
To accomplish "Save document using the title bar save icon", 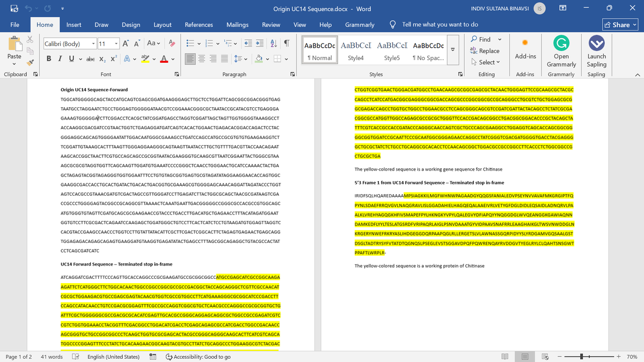I will (13, 9).
